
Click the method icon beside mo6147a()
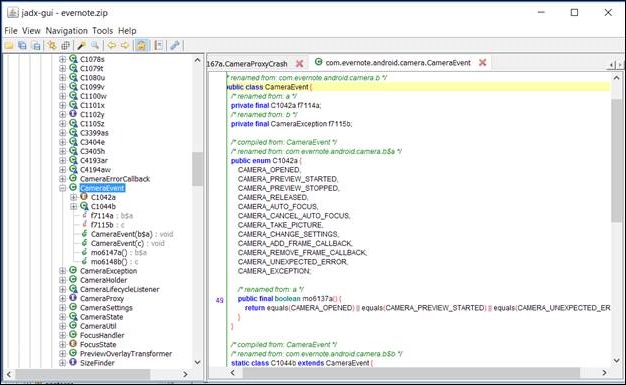[84, 252]
